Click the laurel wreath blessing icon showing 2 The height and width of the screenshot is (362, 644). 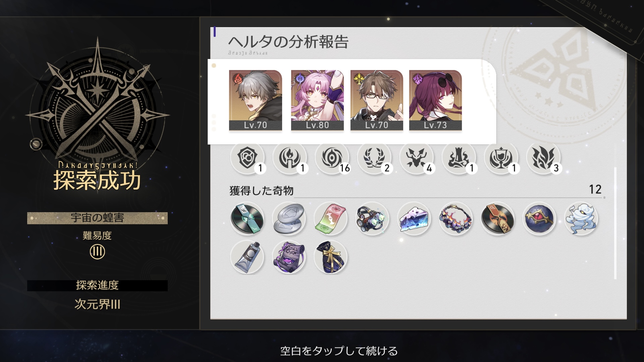pos(374,158)
